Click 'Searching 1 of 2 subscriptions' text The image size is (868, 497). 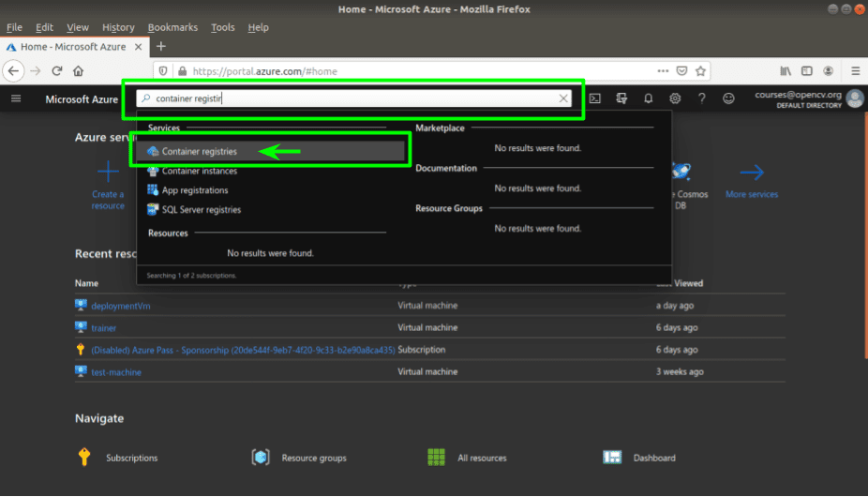pos(191,276)
